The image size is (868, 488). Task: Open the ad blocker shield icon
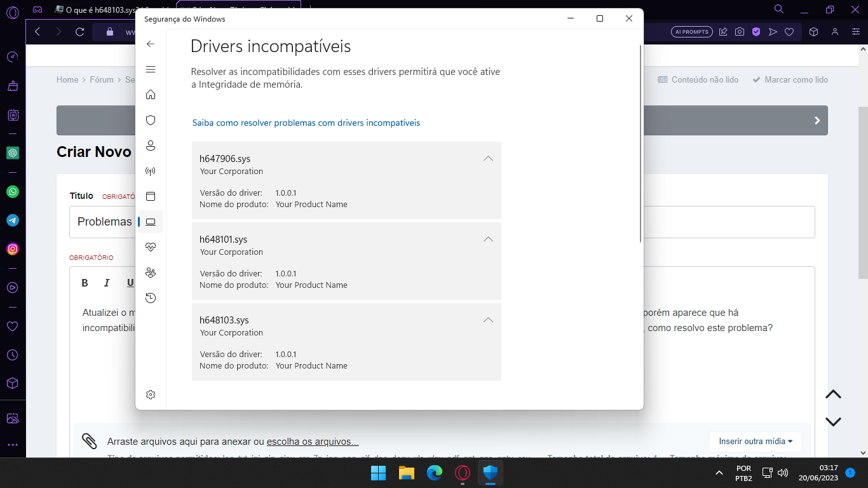(x=756, y=32)
